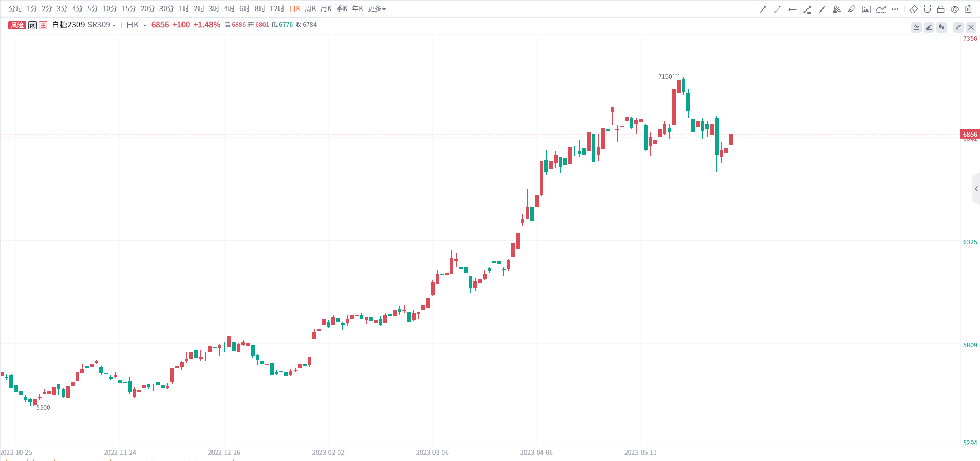Select the Gann fan drawing tool
This screenshot has height=461, width=980.
[x=837, y=9]
